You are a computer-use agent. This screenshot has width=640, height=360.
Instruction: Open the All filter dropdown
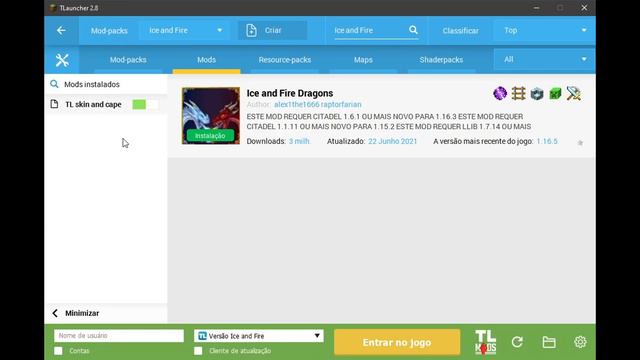544,60
